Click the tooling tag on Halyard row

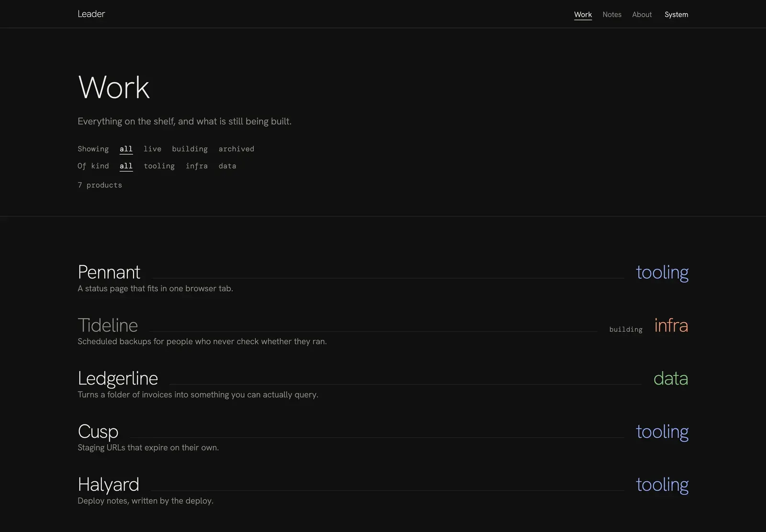(662, 485)
